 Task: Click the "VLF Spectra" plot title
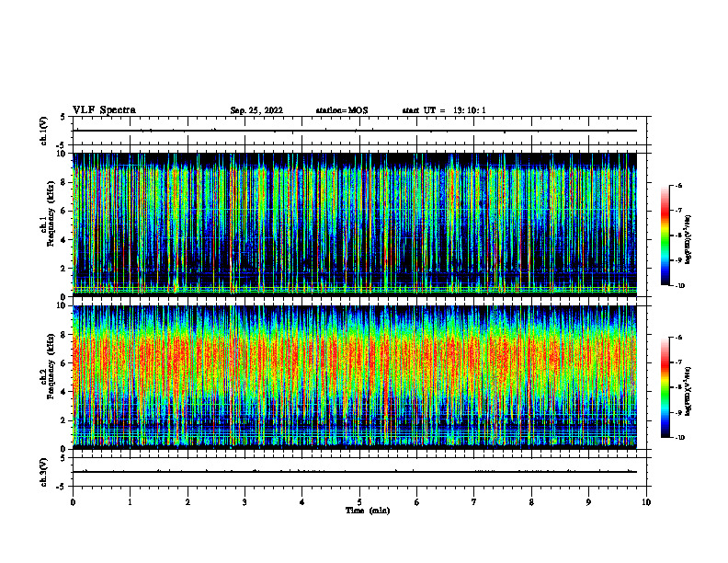(x=104, y=110)
